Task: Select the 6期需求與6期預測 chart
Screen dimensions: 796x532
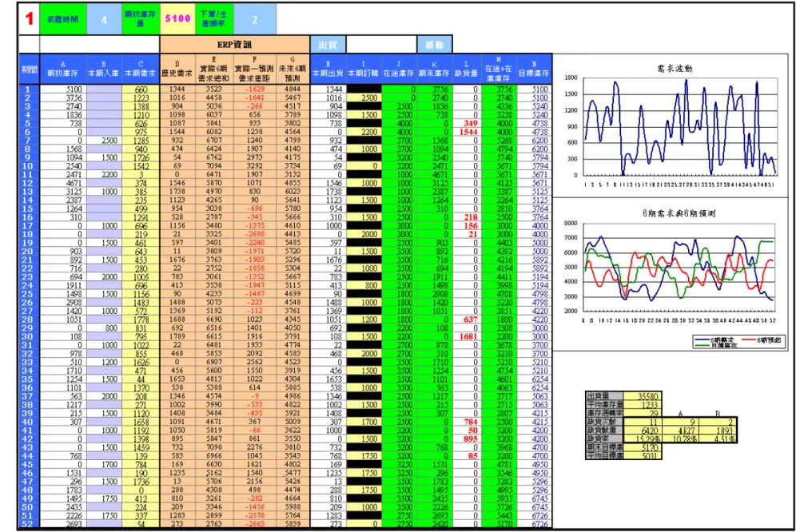Action: click(x=673, y=274)
